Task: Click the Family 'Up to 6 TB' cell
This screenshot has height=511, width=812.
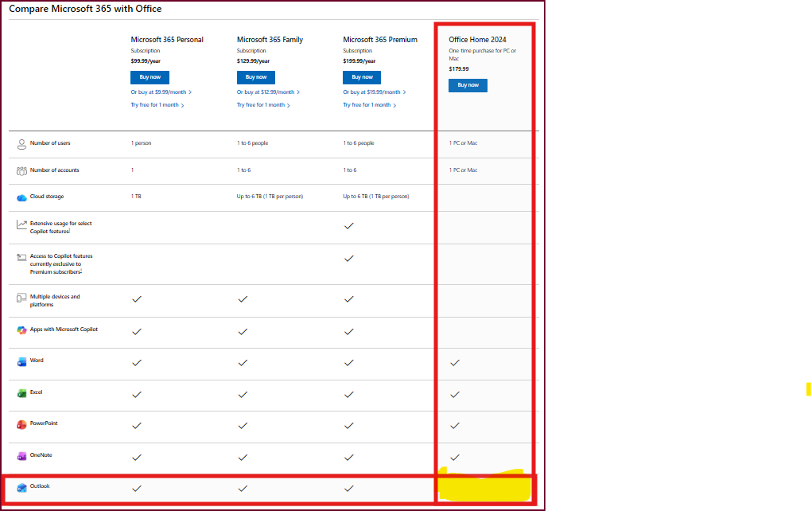Action: pyautogui.click(x=270, y=197)
